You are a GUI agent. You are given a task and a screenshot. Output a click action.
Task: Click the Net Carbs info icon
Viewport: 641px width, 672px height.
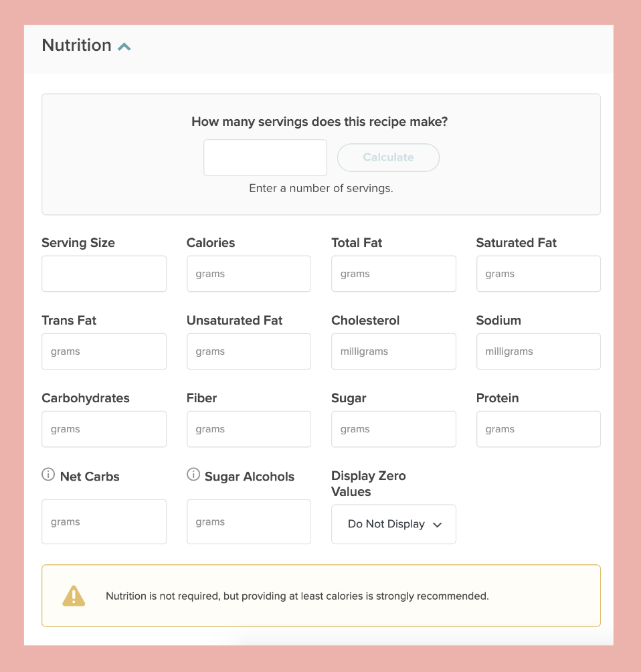pyautogui.click(x=48, y=475)
